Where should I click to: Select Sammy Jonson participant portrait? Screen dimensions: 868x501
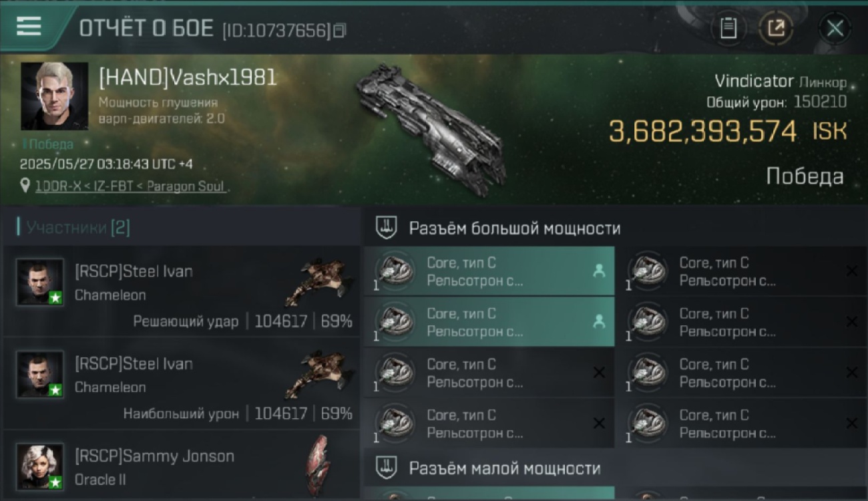(x=40, y=466)
